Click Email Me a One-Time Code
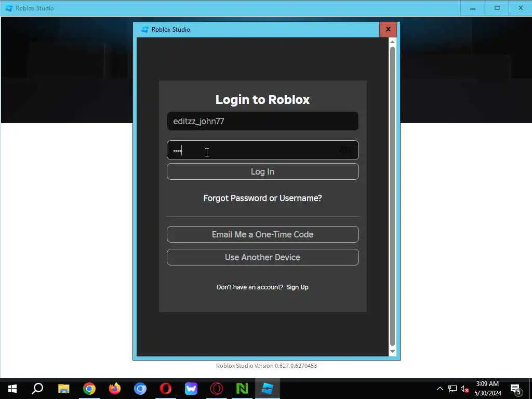Image resolution: width=532 pixels, height=399 pixels. tap(262, 234)
